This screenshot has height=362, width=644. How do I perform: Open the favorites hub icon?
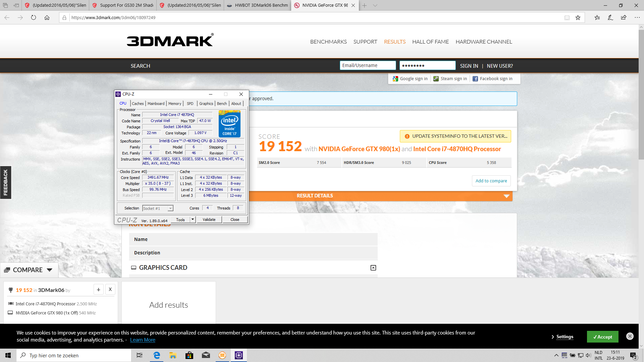click(x=597, y=17)
